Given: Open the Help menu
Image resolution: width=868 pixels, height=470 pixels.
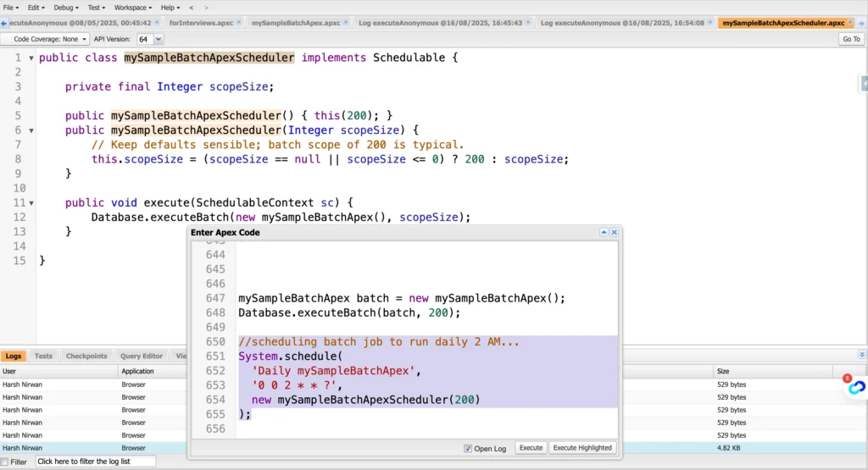Looking at the screenshot, I should point(170,8).
